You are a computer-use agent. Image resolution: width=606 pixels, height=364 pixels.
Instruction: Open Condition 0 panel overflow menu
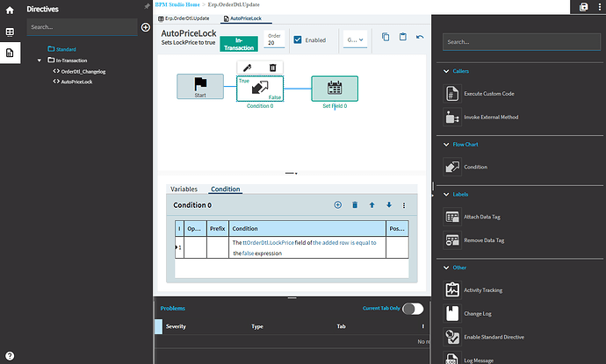[x=404, y=205]
